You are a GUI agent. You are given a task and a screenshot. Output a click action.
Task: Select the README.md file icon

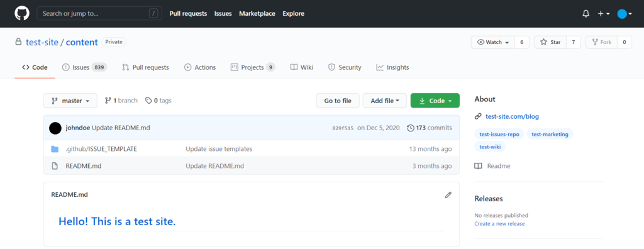[55, 166]
